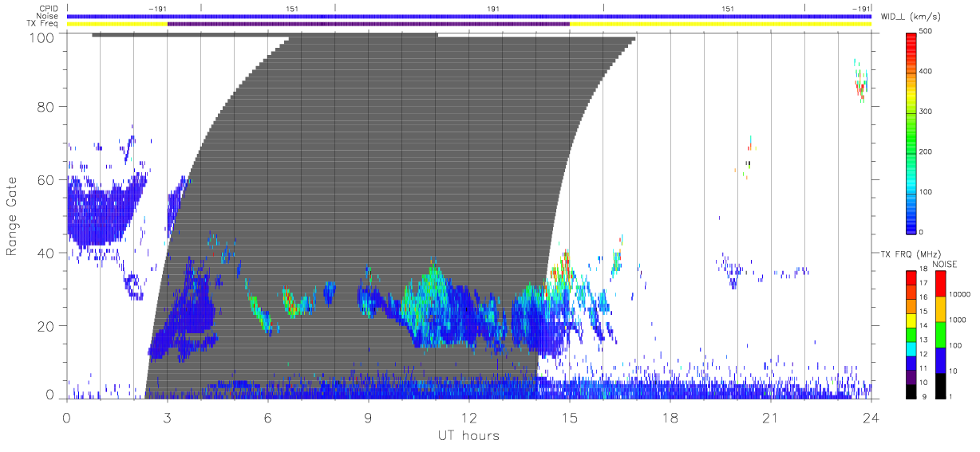
Task: Click the 21 tick on the UT hours axis
Action: pyautogui.click(x=771, y=418)
